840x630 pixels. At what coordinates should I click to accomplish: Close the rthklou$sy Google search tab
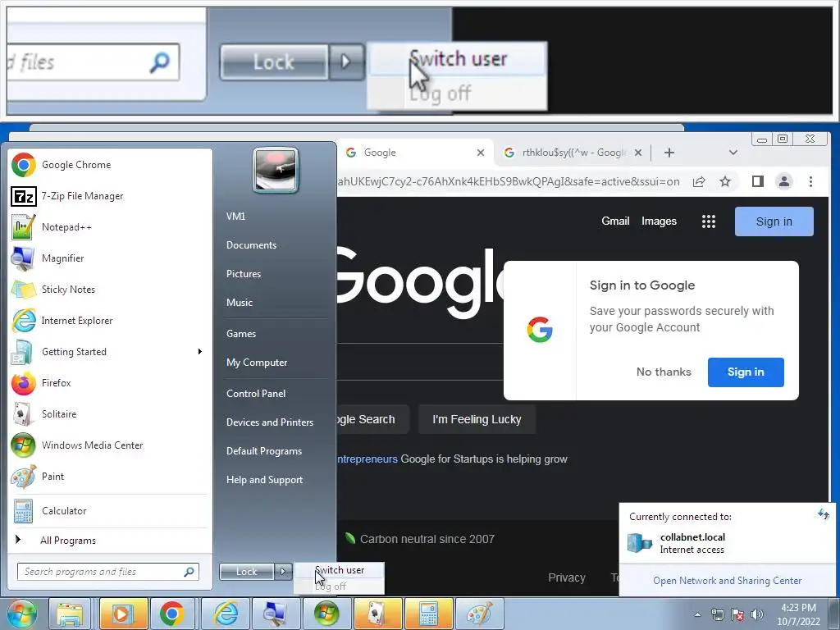638,153
